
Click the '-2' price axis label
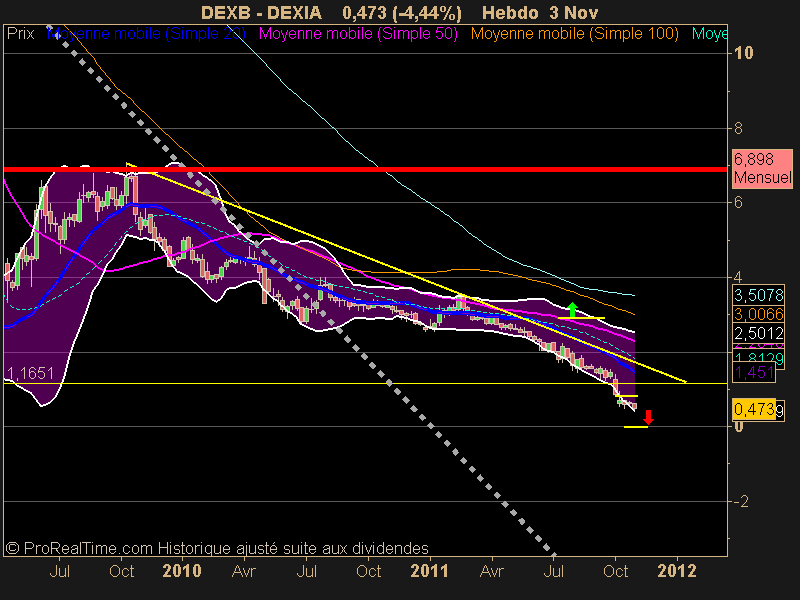click(x=741, y=502)
